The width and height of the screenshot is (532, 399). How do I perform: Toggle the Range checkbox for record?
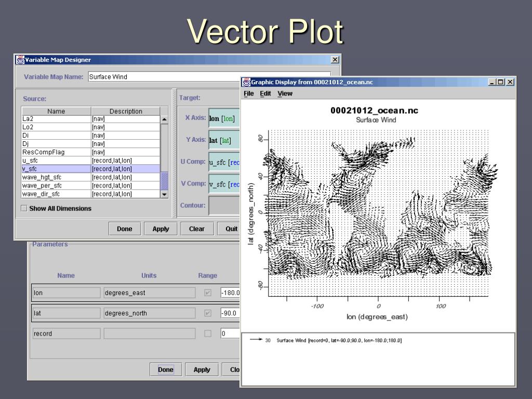[208, 334]
